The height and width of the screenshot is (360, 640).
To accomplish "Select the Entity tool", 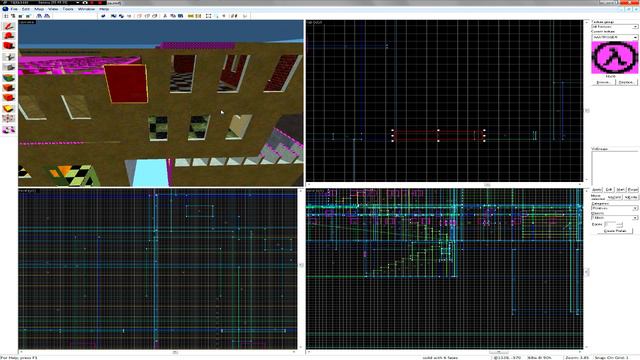I will click(9, 57).
